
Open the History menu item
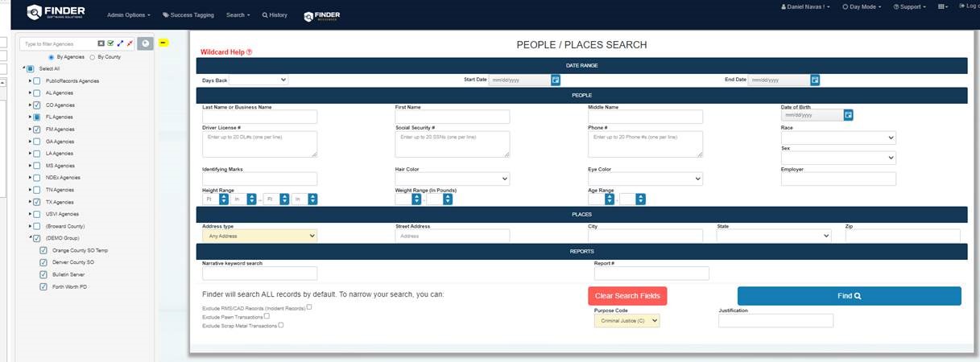275,15
